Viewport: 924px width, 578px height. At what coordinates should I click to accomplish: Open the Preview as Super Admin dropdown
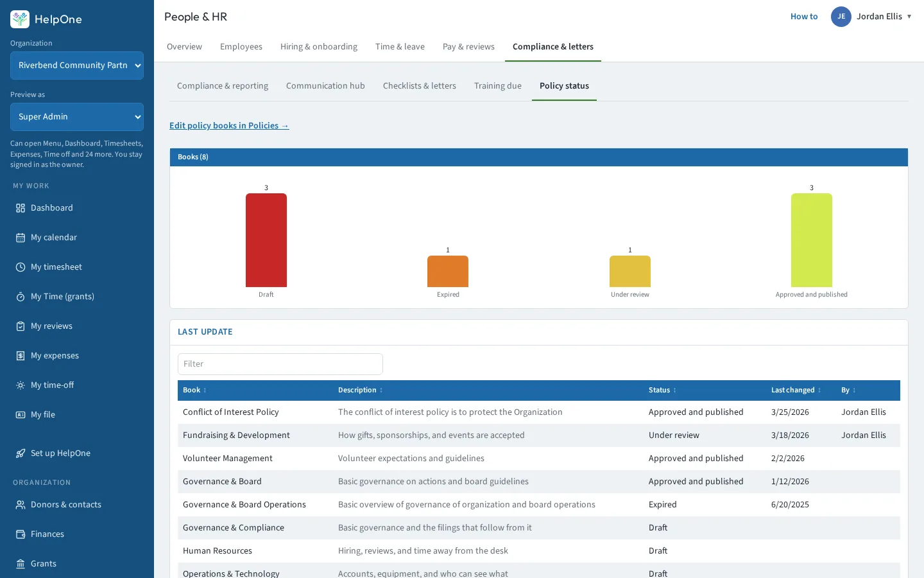click(77, 117)
